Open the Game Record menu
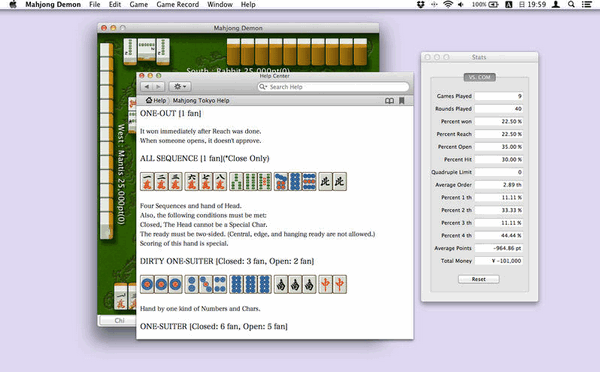The image size is (600, 372). click(178, 5)
